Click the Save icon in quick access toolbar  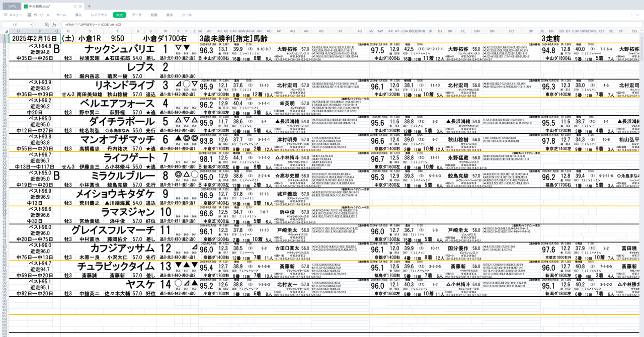point(29,15)
